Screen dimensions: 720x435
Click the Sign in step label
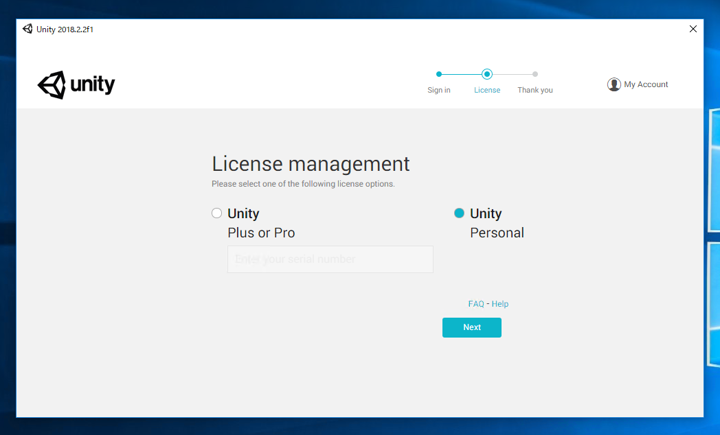[x=439, y=90]
